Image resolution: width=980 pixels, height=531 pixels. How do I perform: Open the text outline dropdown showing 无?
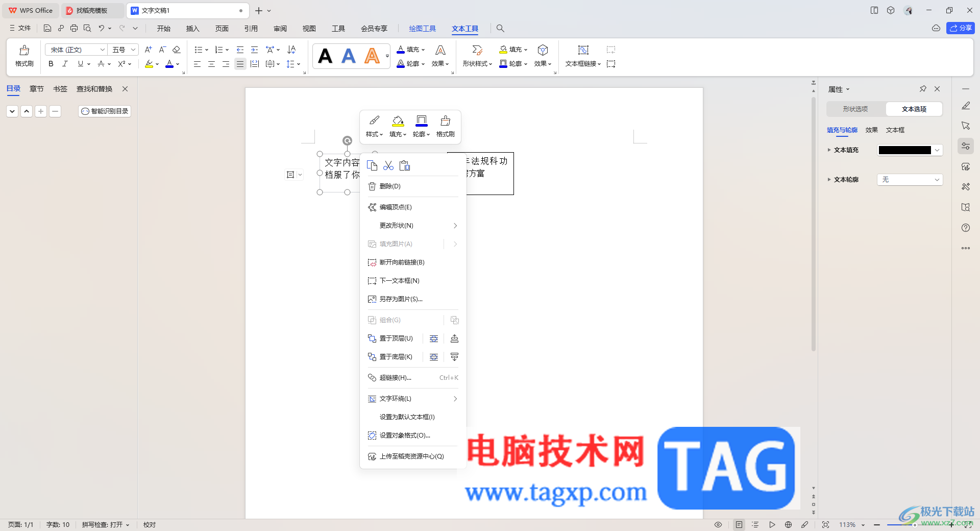click(x=910, y=180)
